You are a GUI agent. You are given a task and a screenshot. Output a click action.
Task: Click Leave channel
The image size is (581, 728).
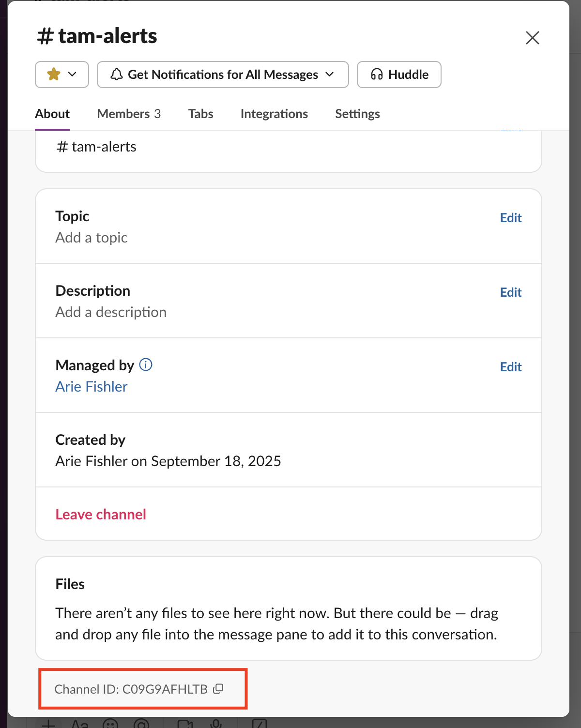click(101, 514)
